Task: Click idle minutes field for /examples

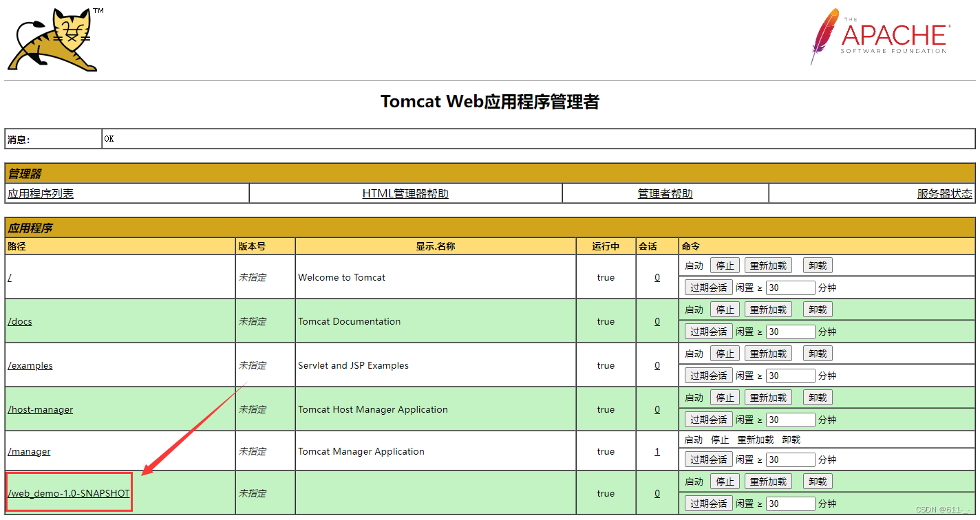Action: pyautogui.click(x=790, y=376)
